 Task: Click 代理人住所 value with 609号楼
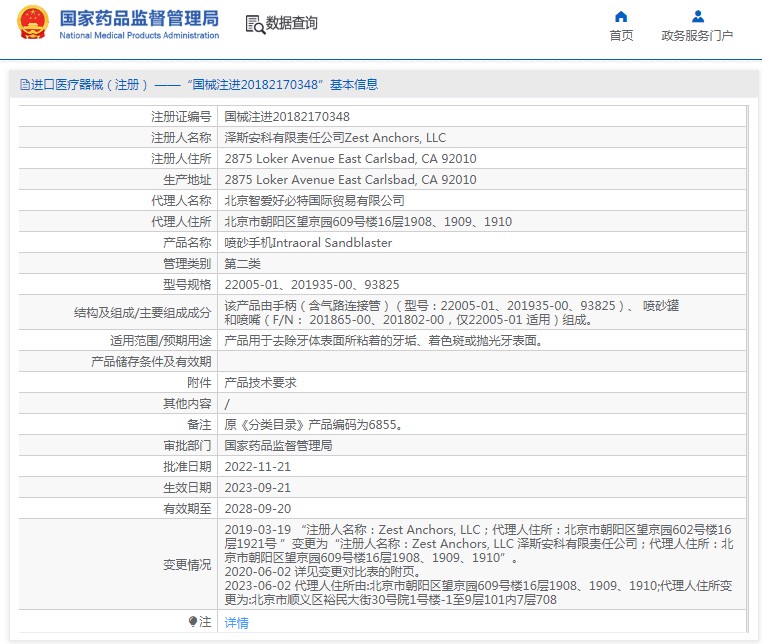pyautogui.click(x=368, y=222)
